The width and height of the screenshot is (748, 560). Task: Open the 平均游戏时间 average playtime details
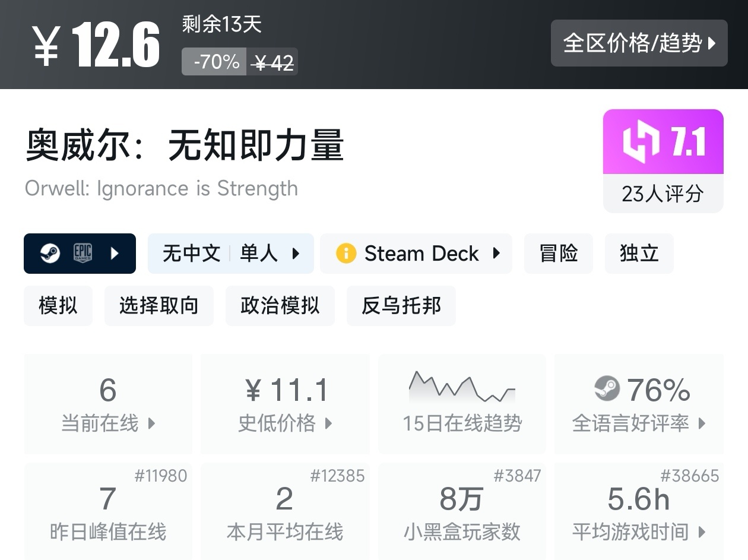click(x=639, y=512)
